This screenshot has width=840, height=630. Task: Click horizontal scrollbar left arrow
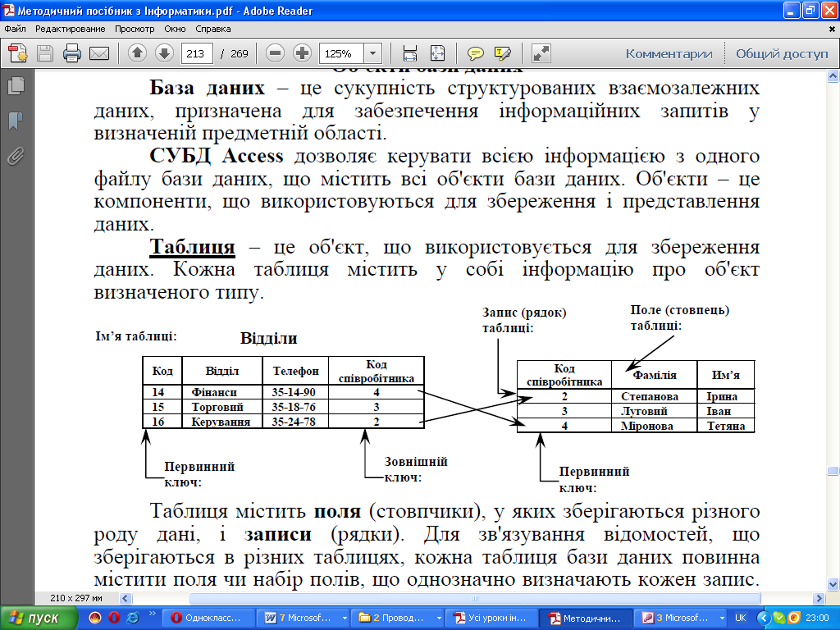[x=126, y=598]
